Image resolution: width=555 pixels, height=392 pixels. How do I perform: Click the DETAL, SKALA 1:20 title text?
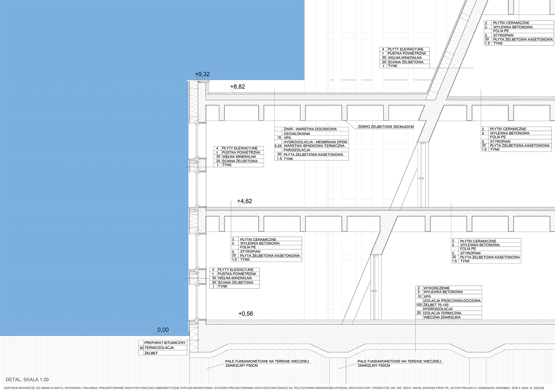tap(27, 380)
